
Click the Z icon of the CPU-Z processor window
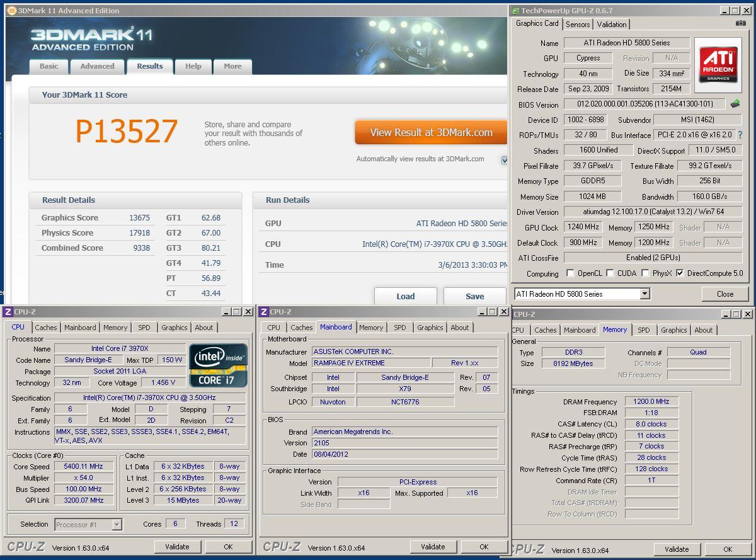click(8, 312)
